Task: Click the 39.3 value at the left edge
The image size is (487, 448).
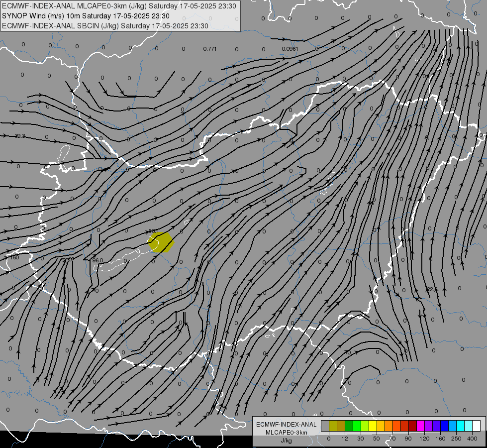Action: point(20,136)
